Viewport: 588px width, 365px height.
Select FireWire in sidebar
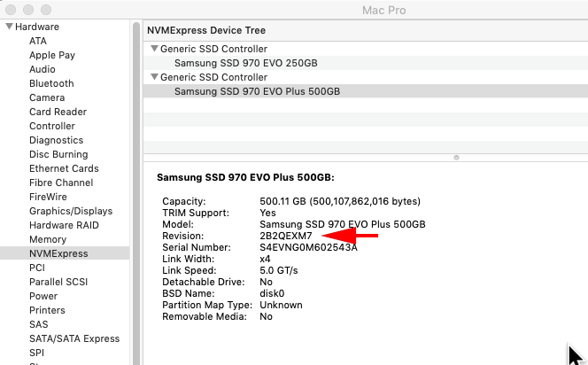coord(48,197)
